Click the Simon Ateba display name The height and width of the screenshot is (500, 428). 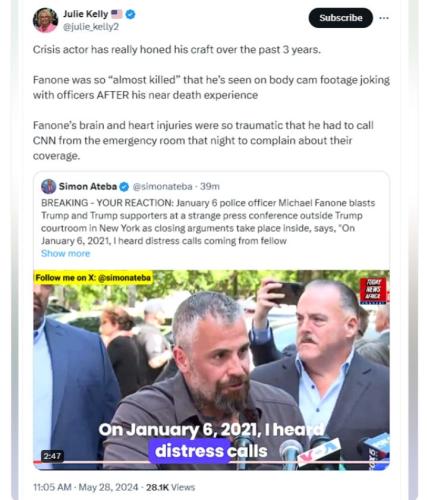click(x=88, y=186)
